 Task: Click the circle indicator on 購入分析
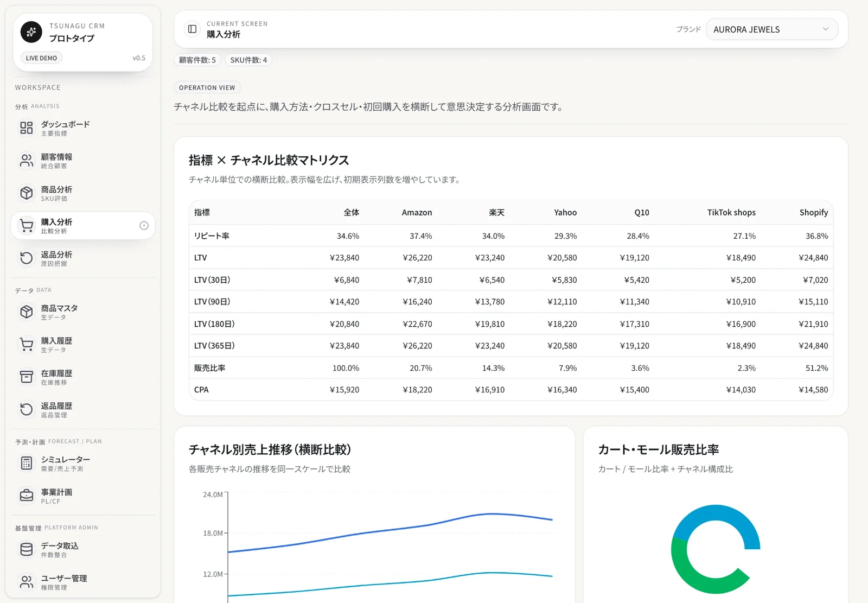(x=144, y=226)
